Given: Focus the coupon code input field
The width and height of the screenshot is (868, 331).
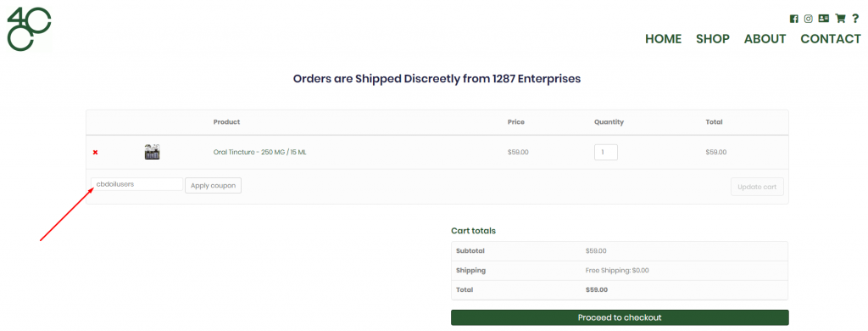Looking at the screenshot, I should (x=136, y=184).
